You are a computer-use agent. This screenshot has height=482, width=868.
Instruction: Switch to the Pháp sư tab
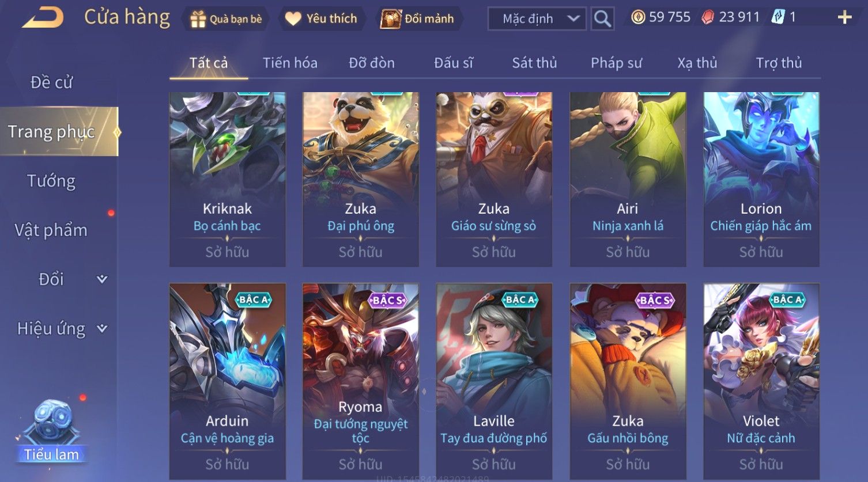tap(616, 63)
